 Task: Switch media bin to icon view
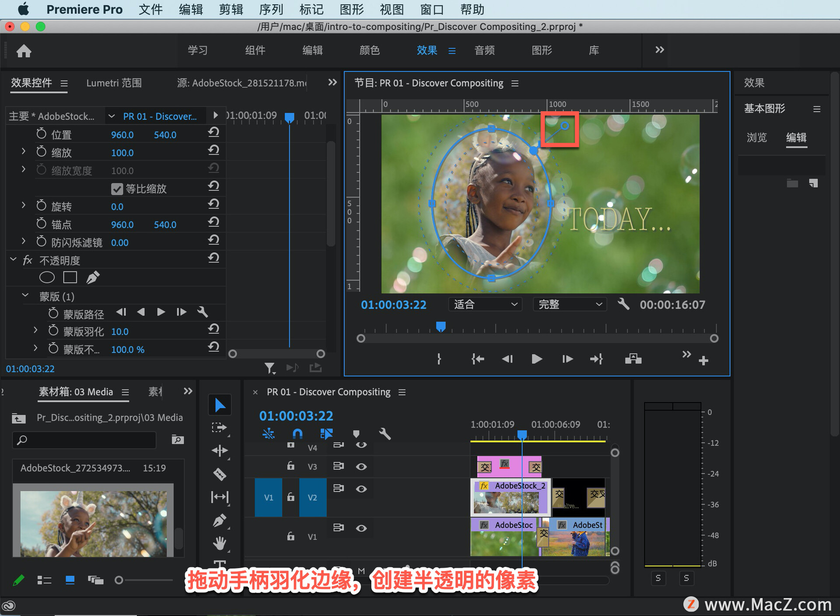tap(70, 580)
